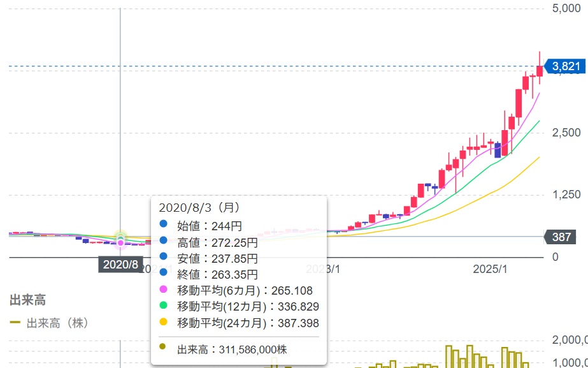The width and height of the screenshot is (588, 368).
Task: Select the 2020/8 crosshair date label
Action: 120,264
